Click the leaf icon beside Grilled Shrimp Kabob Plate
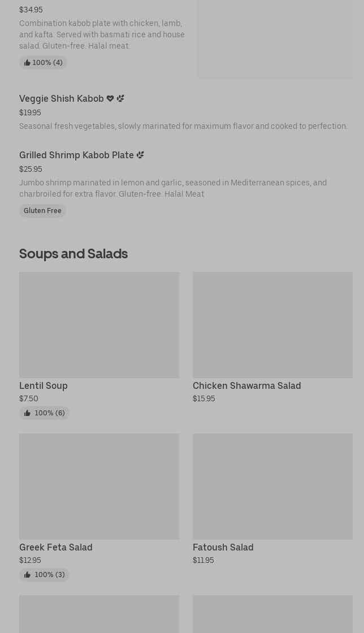364x633 pixels. click(140, 155)
